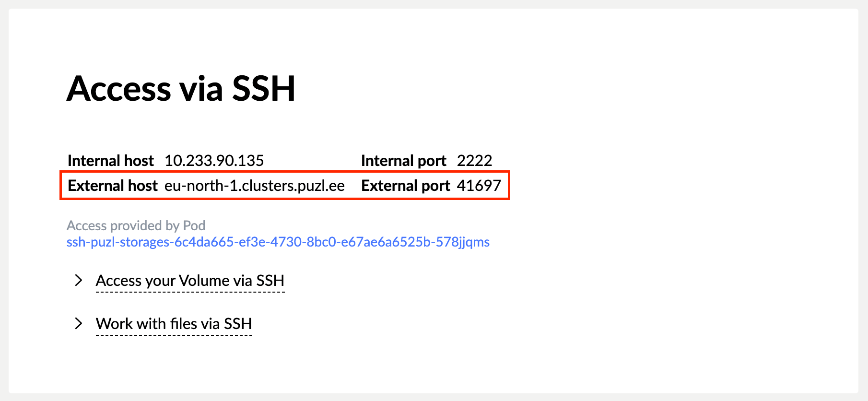Click the Internal host label
Screen dimensions: 868x401
click(111, 161)
